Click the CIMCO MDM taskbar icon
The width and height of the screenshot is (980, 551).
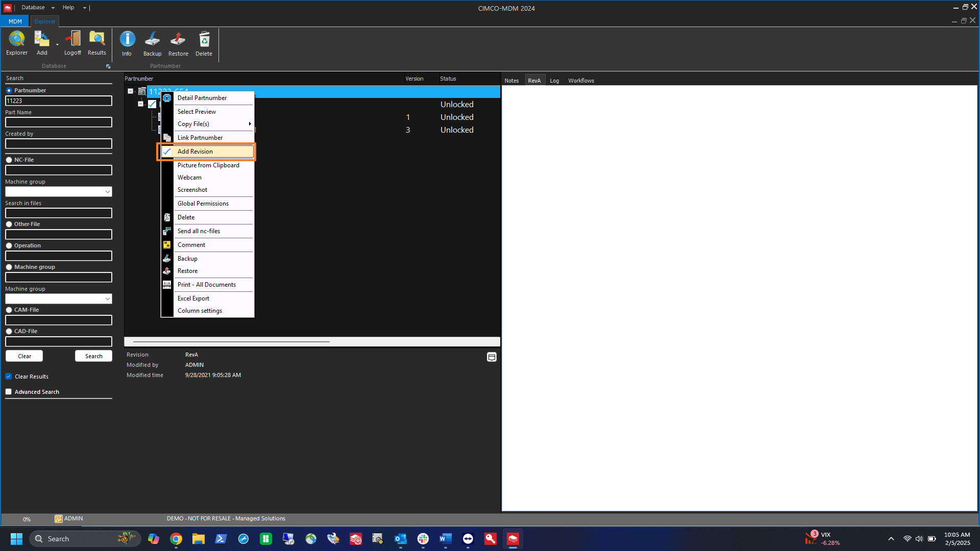513,539
